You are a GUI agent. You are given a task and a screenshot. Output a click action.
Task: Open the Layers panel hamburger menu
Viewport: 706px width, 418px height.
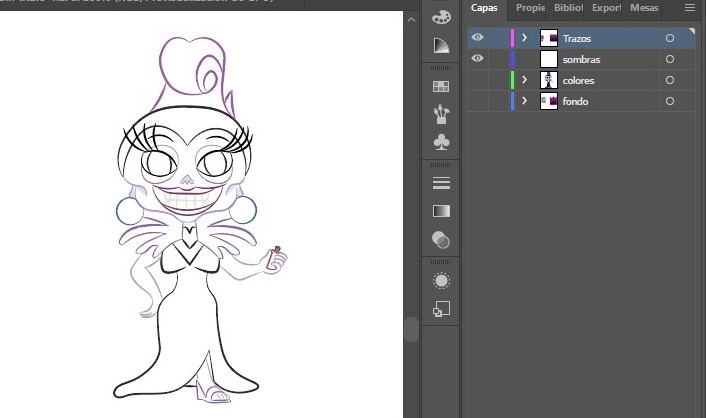pos(690,8)
